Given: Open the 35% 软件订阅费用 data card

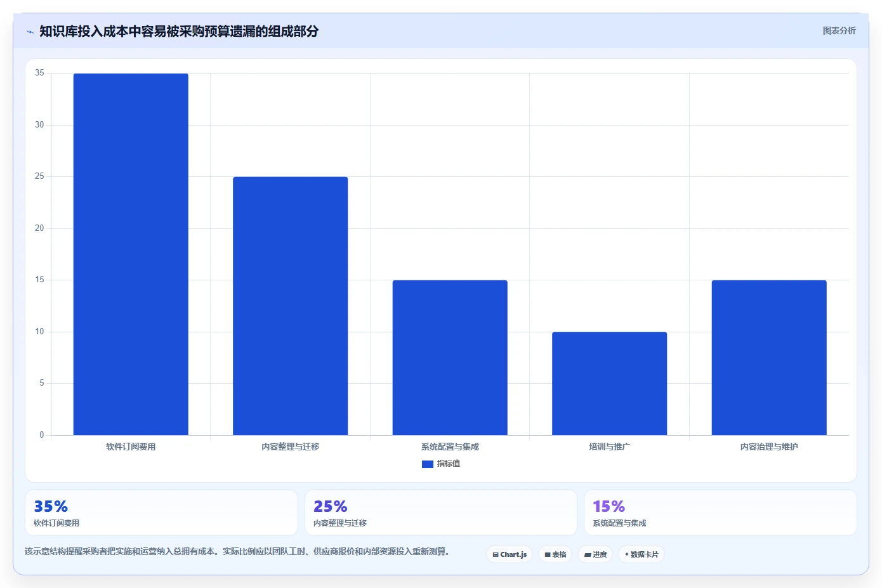Looking at the screenshot, I should click(161, 513).
